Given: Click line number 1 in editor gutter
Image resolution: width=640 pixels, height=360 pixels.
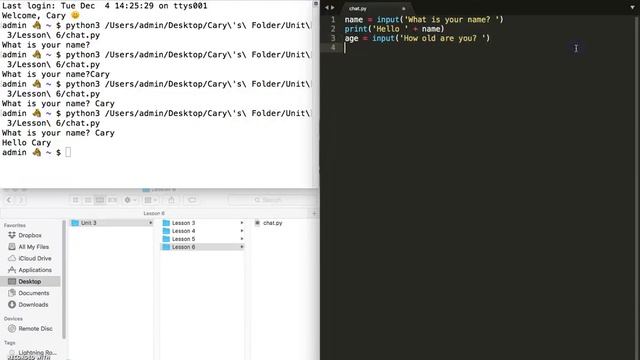Looking at the screenshot, I should (333, 19).
